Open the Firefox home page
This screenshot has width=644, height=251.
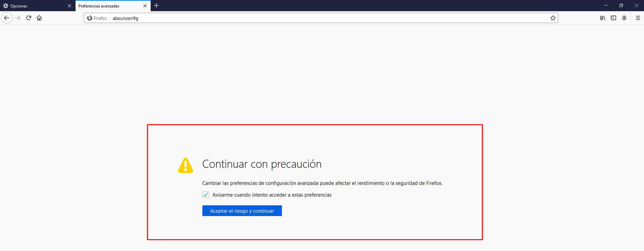(39, 18)
